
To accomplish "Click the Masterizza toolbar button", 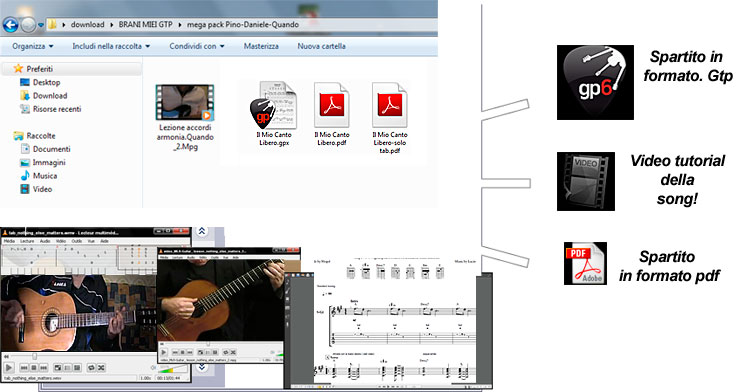I will click(261, 46).
